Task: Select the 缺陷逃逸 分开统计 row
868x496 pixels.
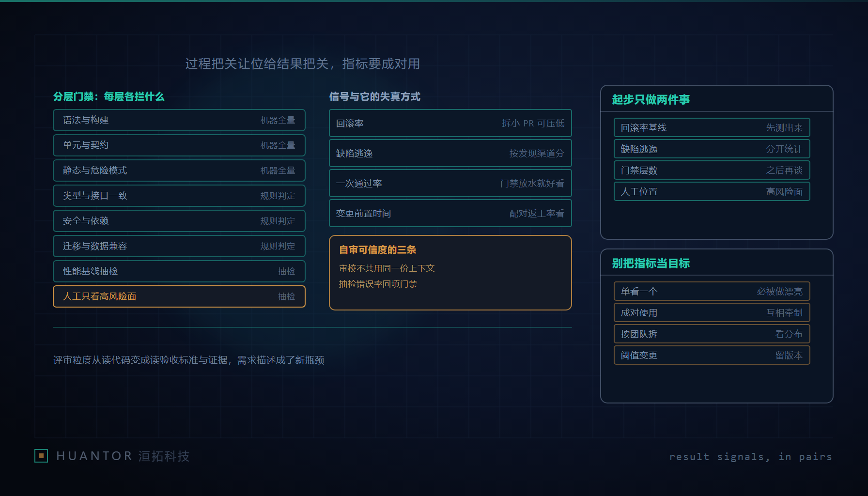Action: 712,149
